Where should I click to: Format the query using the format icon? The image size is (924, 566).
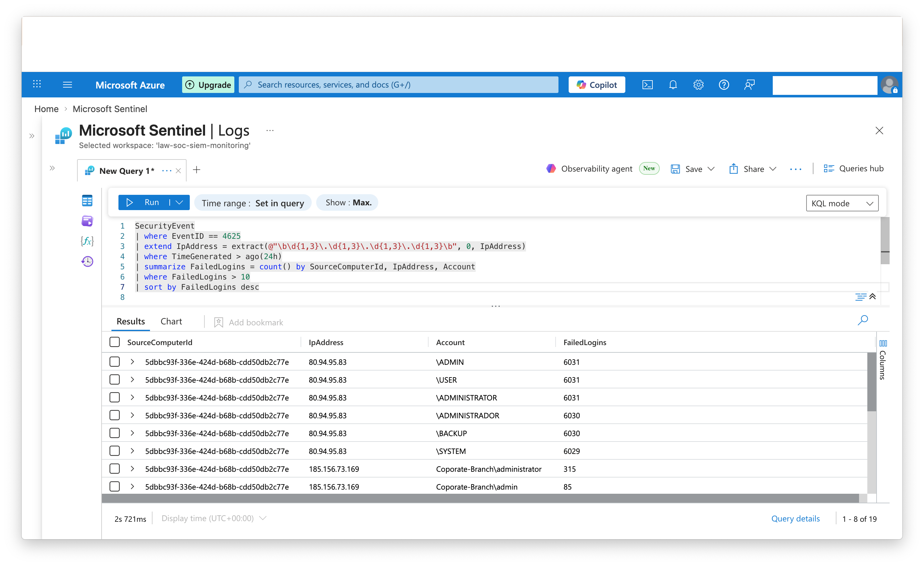pyautogui.click(x=860, y=297)
